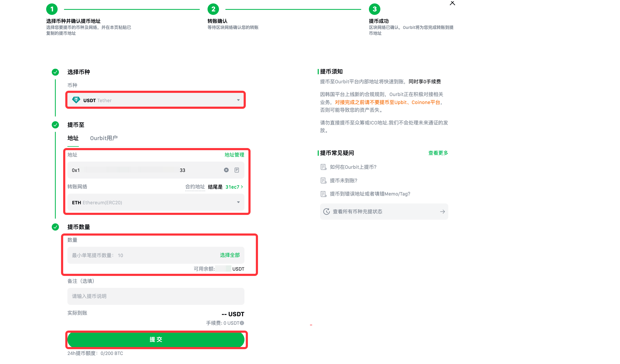Click the USDT Tether coin logo
The width and height of the screenshot is (620, 364).
76,100
